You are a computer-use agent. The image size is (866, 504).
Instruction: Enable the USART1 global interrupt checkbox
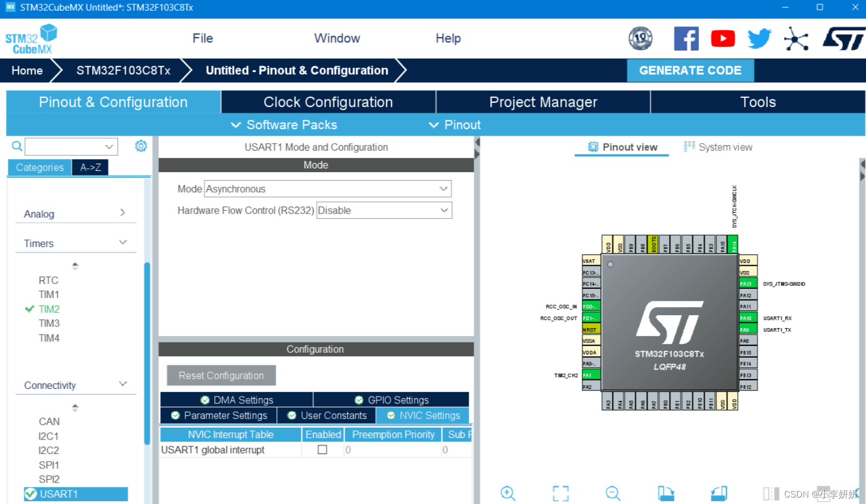(x=322, y=450)
